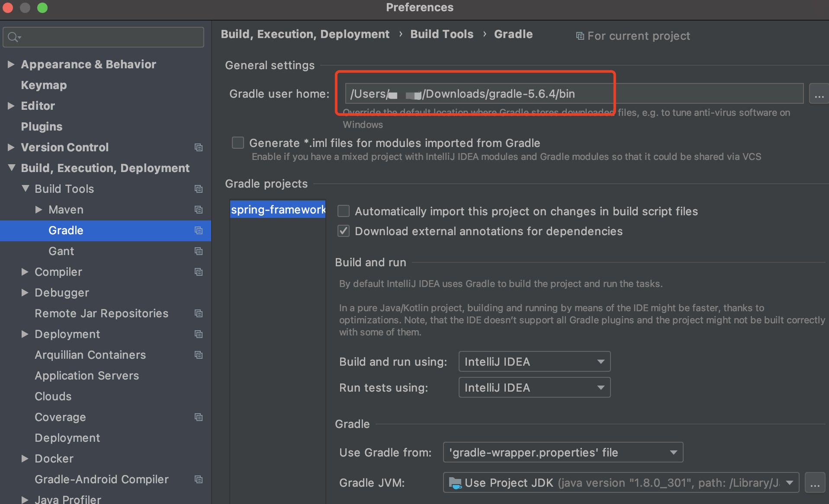Open Clouds settings page
The height and width of the screenshot is (504, 829).
[x=53, y=396]
